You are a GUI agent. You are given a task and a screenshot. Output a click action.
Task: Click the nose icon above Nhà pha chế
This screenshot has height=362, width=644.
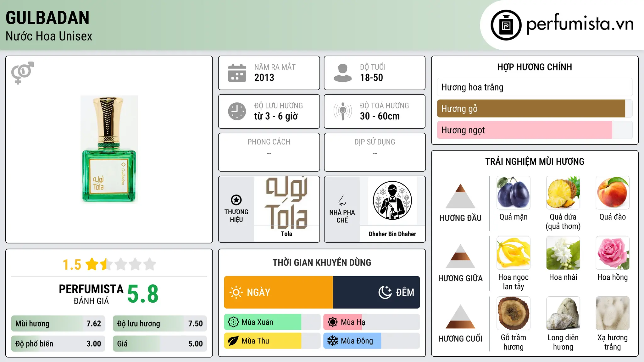click(342, 200)
